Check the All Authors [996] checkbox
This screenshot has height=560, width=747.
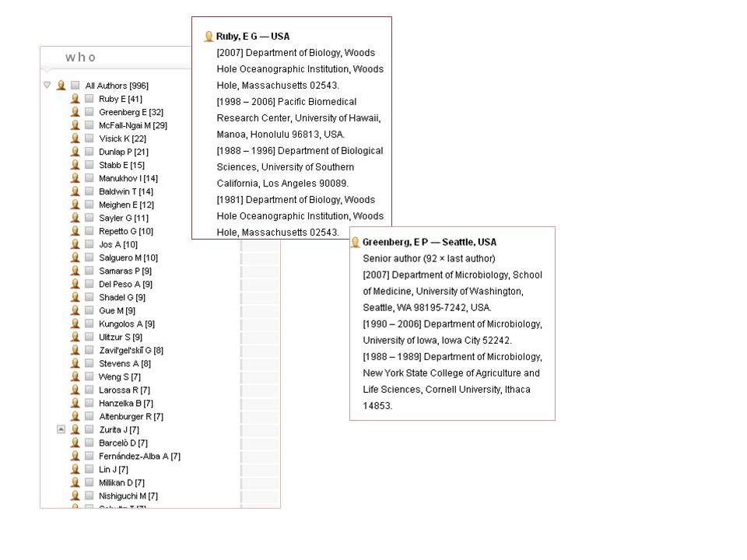pyautogui.click(x=75, y=86)
